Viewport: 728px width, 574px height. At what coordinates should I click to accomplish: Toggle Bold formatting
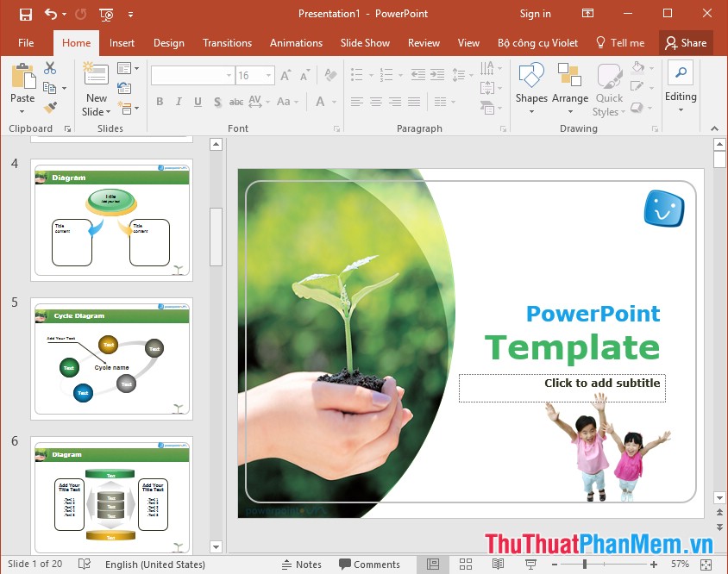coord(160,101)
